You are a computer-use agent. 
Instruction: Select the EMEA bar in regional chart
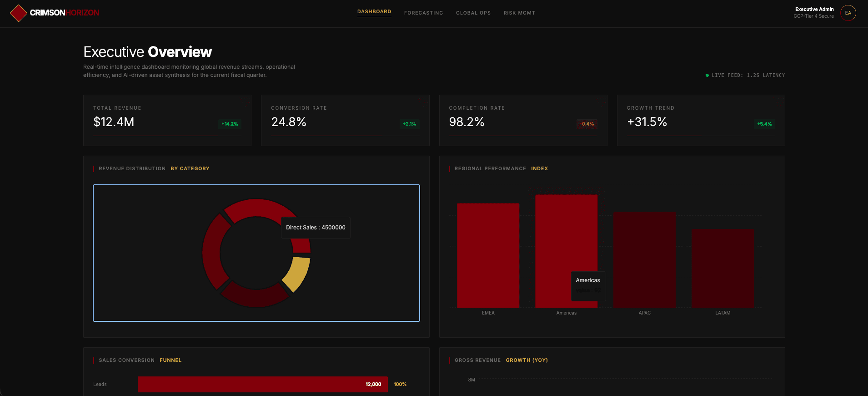(x=488, y=255)
